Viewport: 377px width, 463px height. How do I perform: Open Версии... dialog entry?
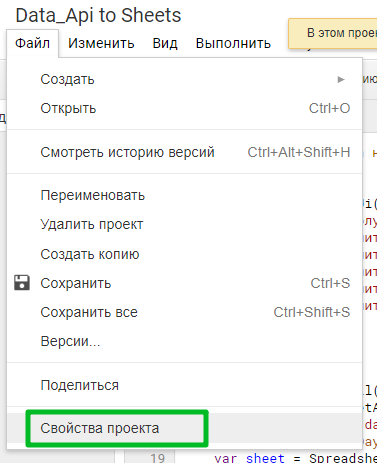tap(185, 341)
